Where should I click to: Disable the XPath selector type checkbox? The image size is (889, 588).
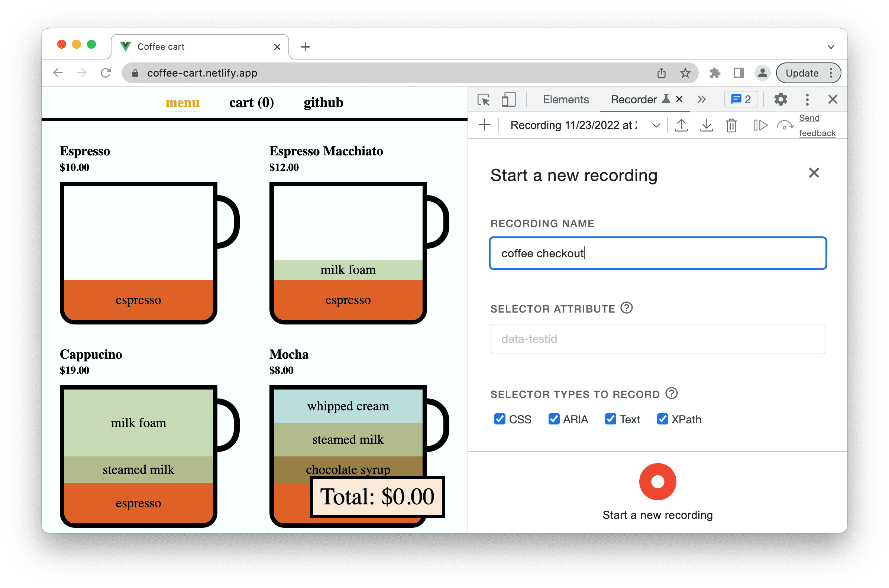(661, 417)
